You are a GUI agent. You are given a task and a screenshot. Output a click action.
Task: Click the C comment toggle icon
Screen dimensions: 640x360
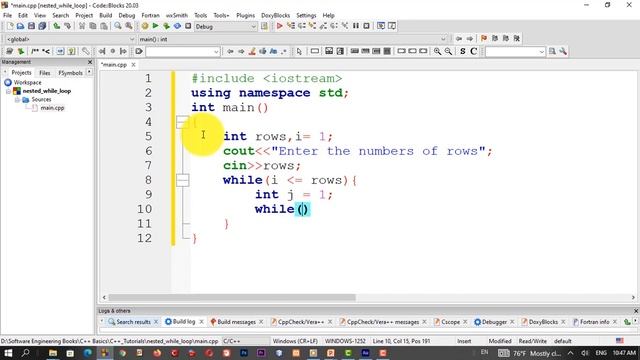click(473, 51)
